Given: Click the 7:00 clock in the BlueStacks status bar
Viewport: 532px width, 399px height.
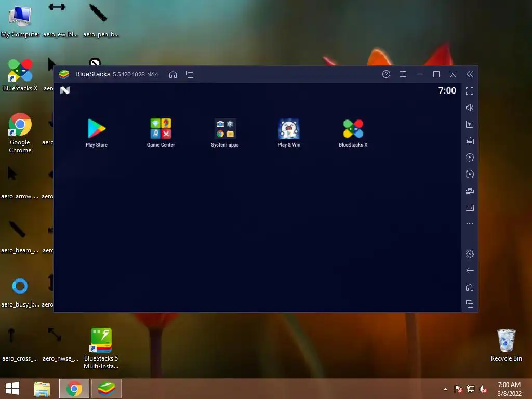Looking at the screenshot, I should [x=447, y=90].
